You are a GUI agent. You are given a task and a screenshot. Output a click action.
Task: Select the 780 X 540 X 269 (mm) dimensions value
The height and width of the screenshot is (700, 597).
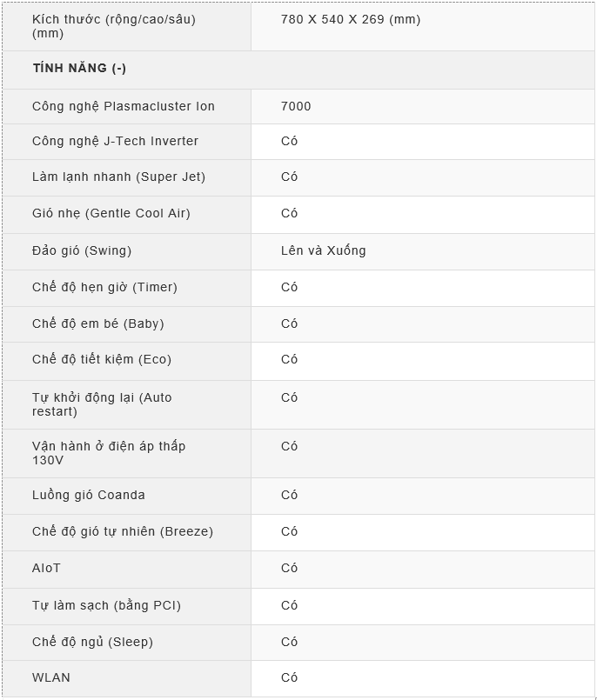tap(351, 20)
